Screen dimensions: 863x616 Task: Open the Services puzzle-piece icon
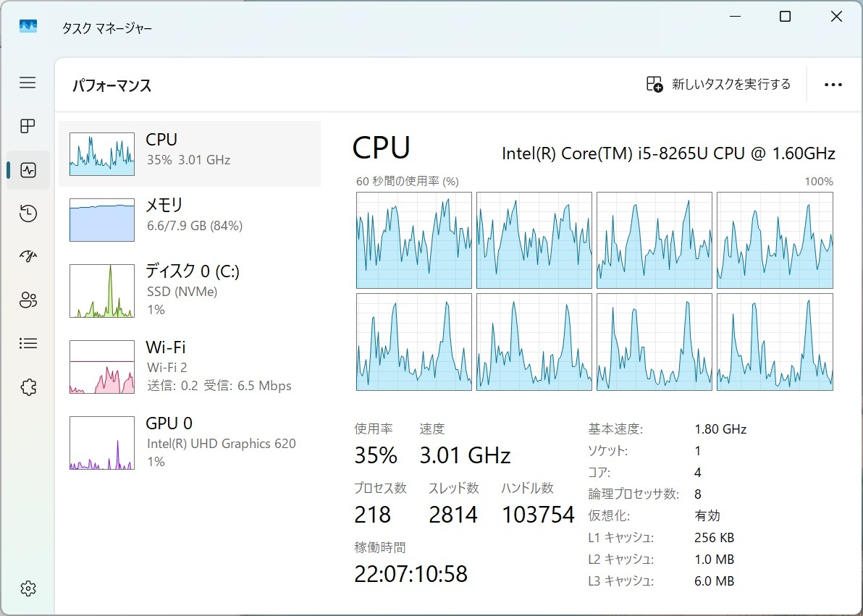coord(28,387)
